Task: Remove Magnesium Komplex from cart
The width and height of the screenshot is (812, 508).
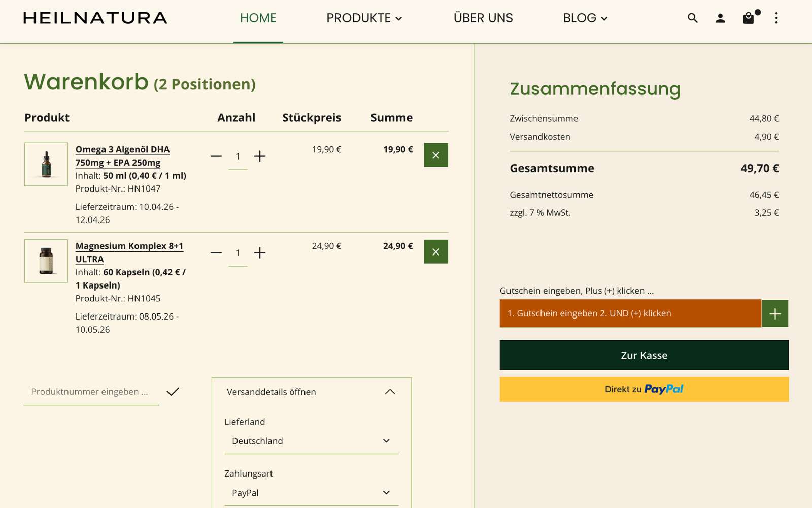Action: tap(436, 251)
